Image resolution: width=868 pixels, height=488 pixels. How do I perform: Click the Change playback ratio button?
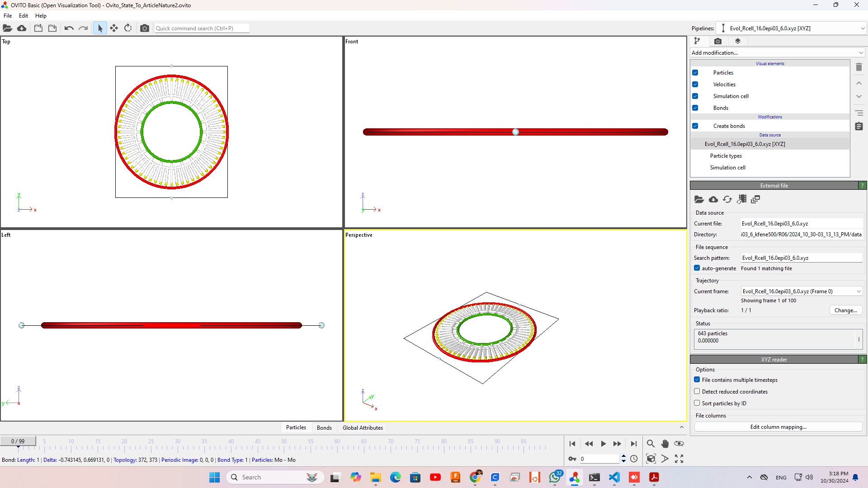tap(845, 310)
